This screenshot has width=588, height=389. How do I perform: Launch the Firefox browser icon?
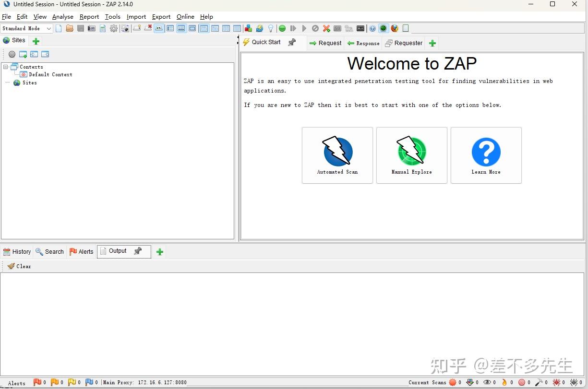(x=395, y=28)
